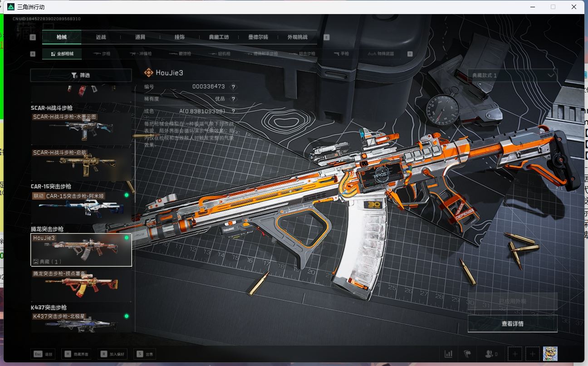The height and width of the screenshot is (366, 588).
Task: Click the help icon beside 成色 wear value
Action: pyautogui.click(x=234, y=111)
